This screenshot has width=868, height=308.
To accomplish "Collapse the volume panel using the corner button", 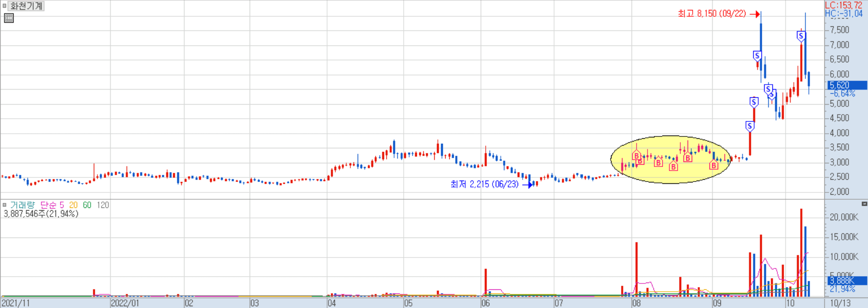I will pos(864,203).
